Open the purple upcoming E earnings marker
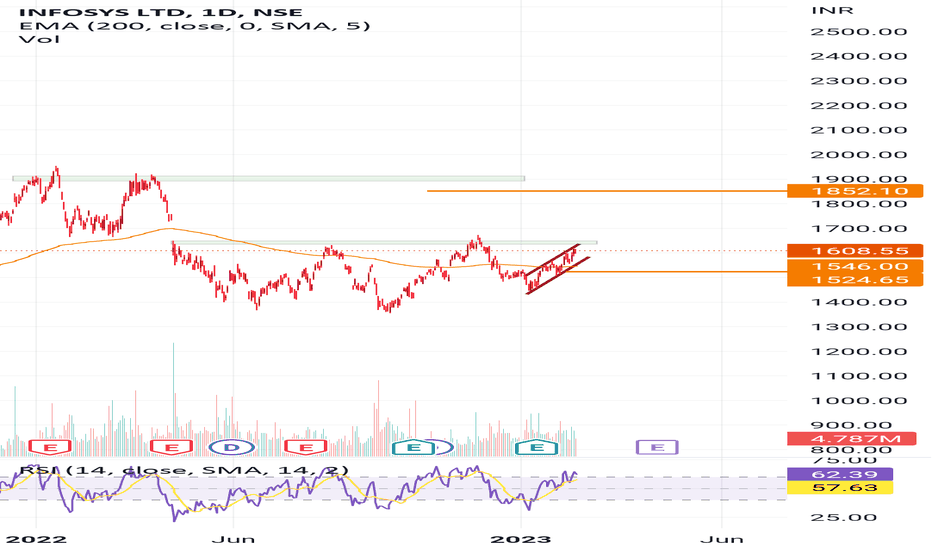Image resolution: width=932 pixels, height=550 pixels. click(x=657, y=447)
